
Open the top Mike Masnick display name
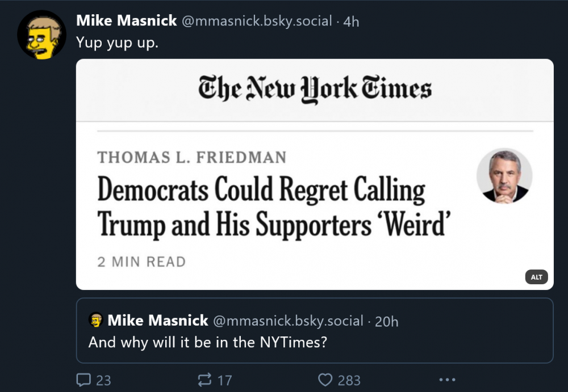[127, 21]
